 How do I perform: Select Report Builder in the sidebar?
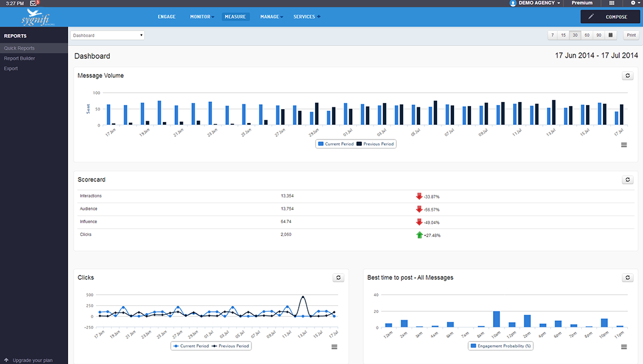19,58
